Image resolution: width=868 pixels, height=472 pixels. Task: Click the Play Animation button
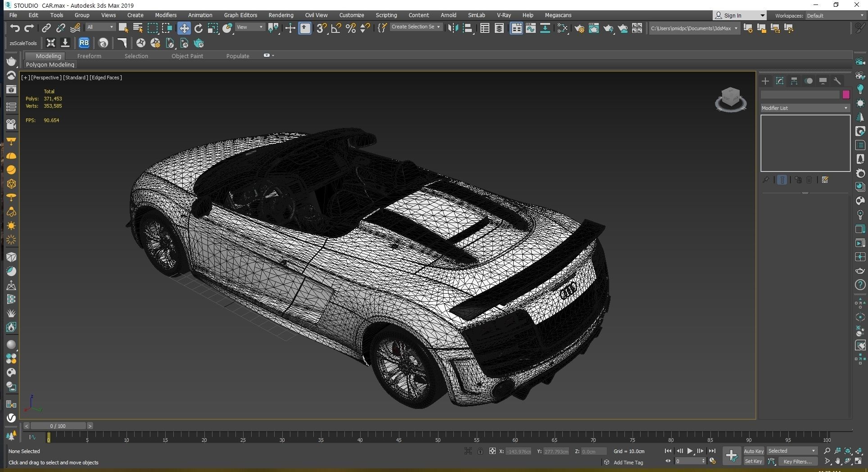[x=690, y=451]
